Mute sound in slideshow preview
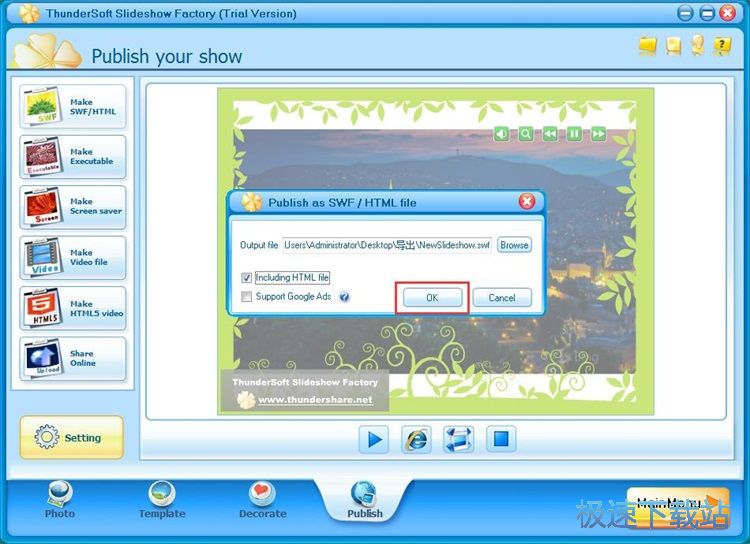The width and height of the screenshot is (750, 544). (x=501, y=133)
